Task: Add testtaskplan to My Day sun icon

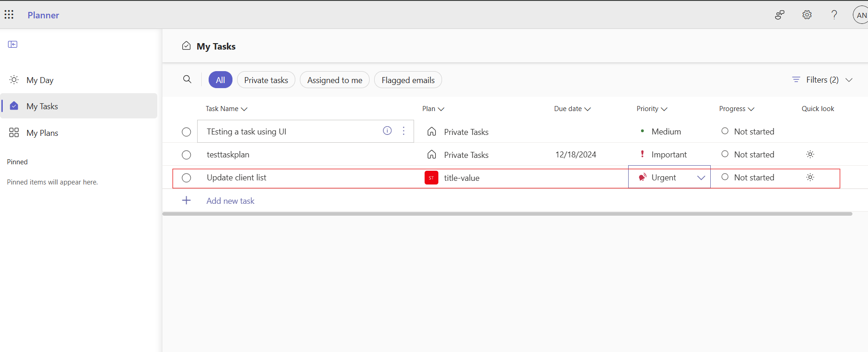Action: pyautogui.click(x=810, y=154)
